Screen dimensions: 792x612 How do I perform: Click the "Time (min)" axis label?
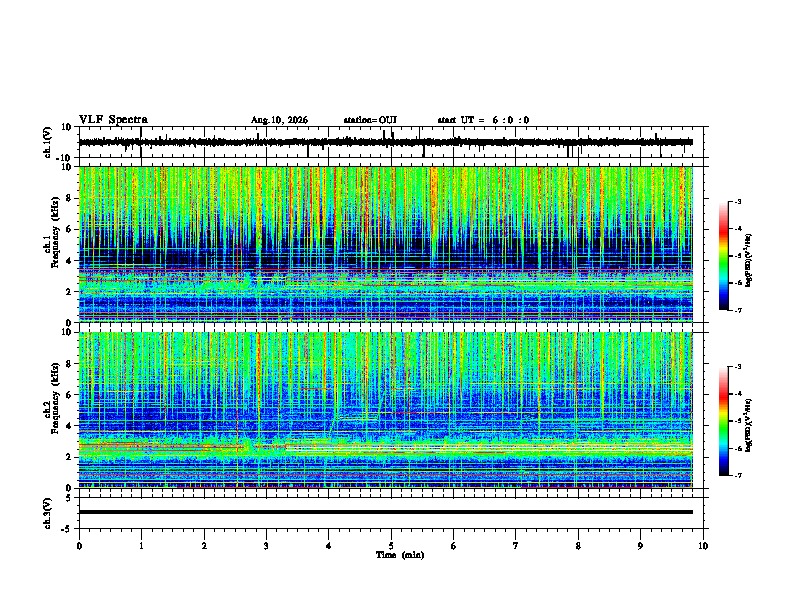coord(400,555)
